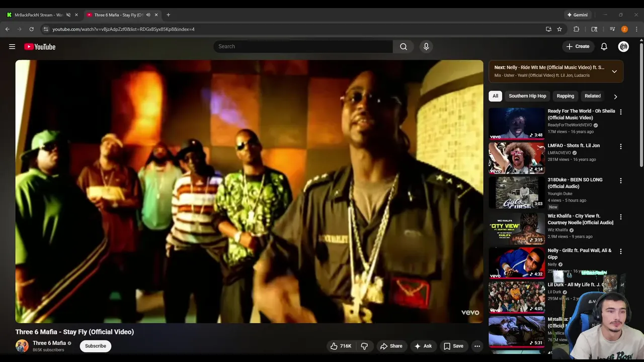Viewport: 644px width, 362px height.
Task: Click the Ask button
Action: [423, 346]
